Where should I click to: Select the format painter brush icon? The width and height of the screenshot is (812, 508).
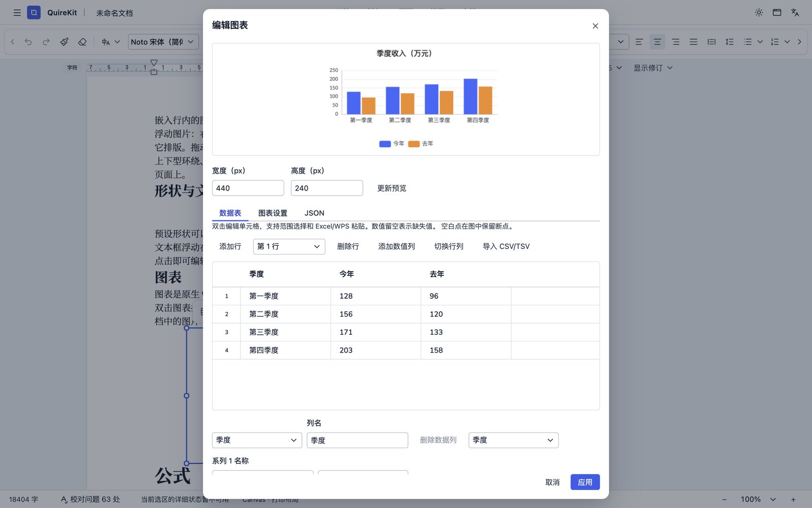click(64, 42)
